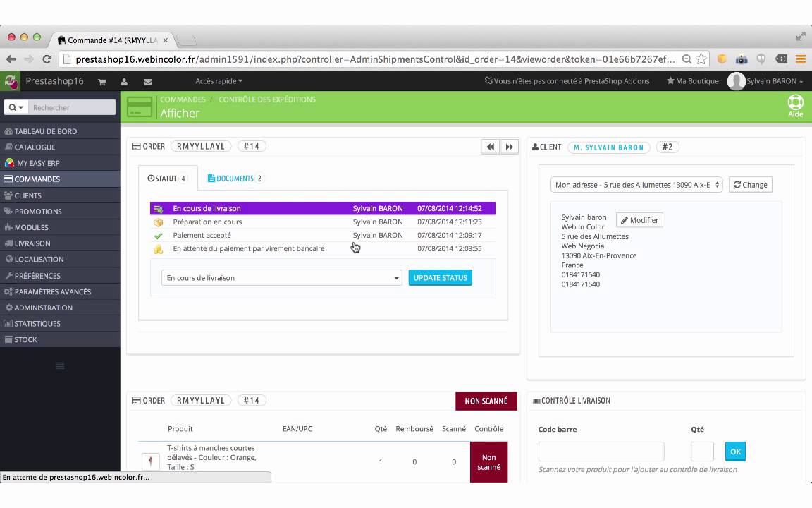Go back with the browser back arrow
Image resolution: width=812 pixels, height=508 pixels.
11,59
